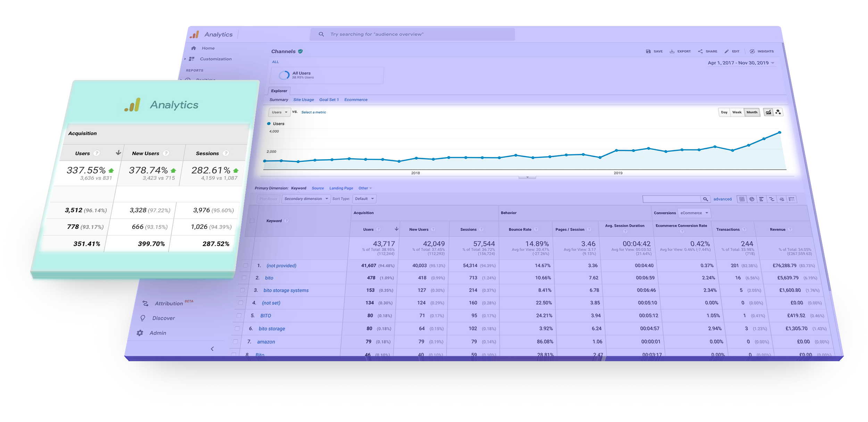Check the row for bito storage

click(237, 328)
